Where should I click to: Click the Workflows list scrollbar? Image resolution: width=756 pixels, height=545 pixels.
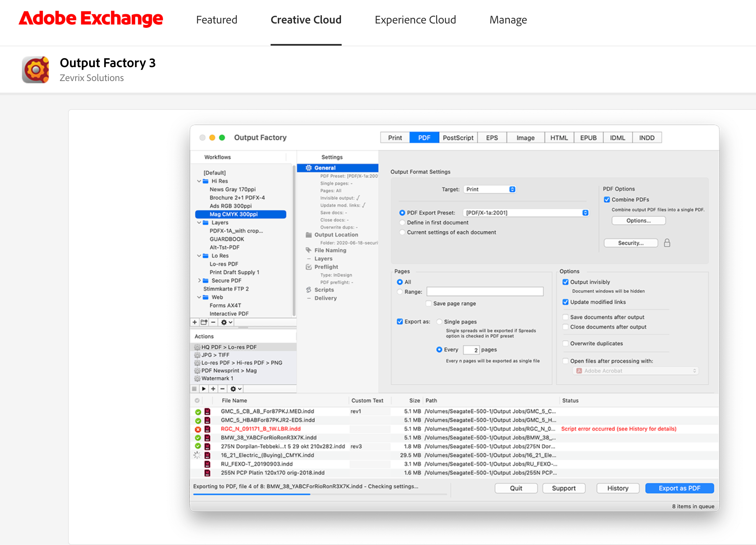(294, 240)
